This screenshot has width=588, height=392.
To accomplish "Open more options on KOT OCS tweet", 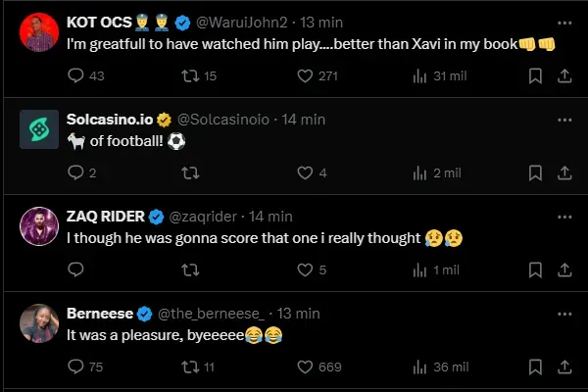I will pyautogui.click(x=563, y=21).
